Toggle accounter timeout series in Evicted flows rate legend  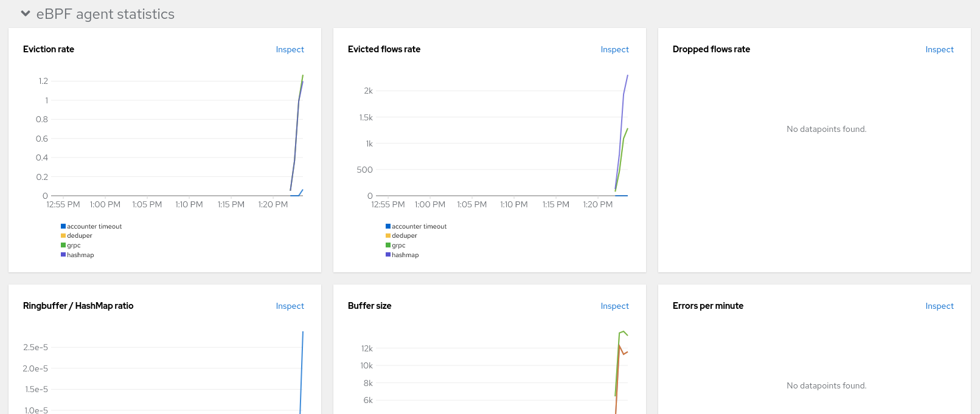[419, 226]
